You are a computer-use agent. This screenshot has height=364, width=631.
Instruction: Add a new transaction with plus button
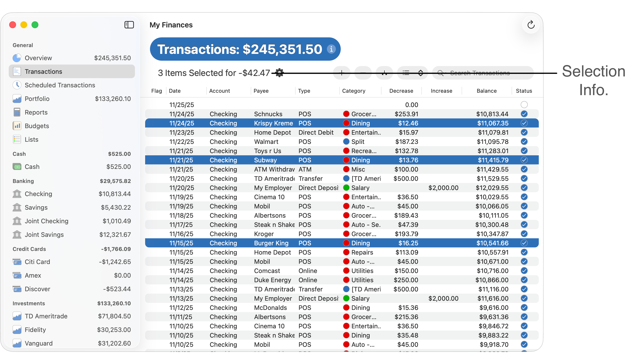[341, 73]
